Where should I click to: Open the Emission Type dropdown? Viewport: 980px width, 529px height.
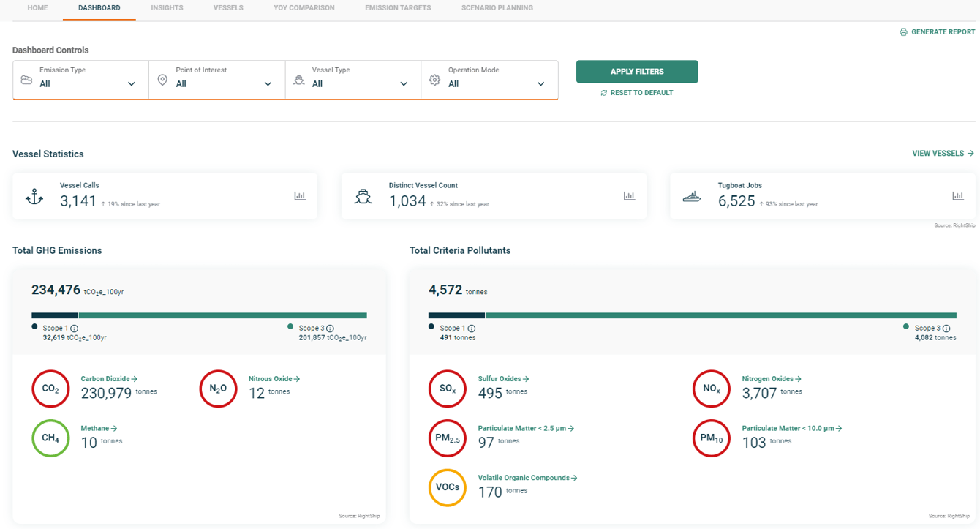(133, 83)
